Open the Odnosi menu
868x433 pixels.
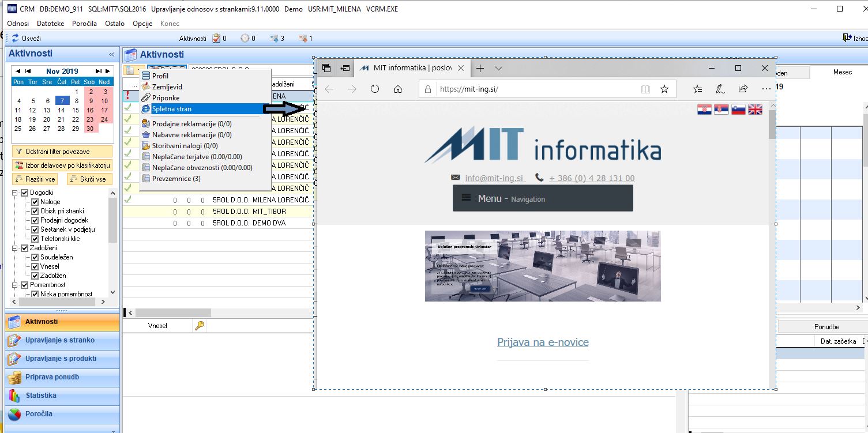18,24
